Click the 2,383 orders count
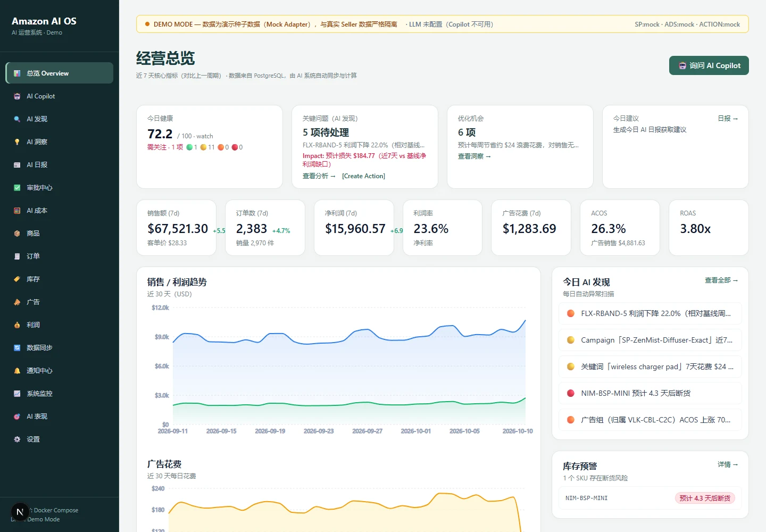Viewport: 766px width, 532px height. tap(252, 229)
